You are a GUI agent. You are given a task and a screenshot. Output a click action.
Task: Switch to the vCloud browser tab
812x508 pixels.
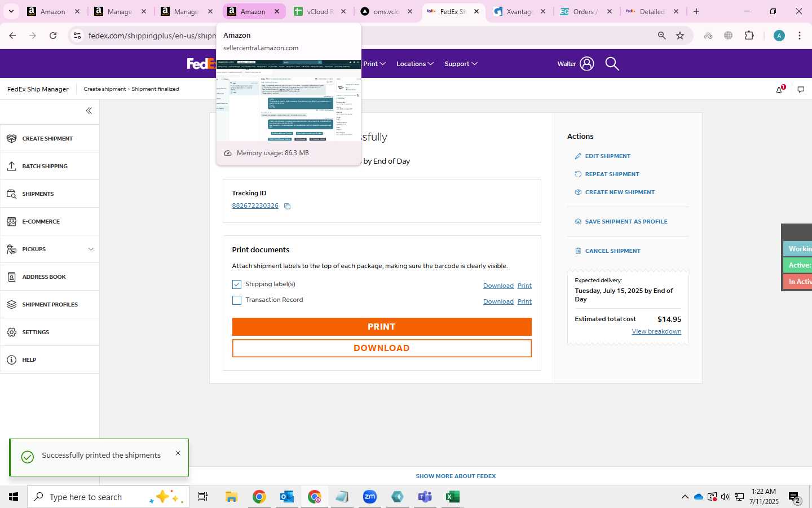point(320,11)
